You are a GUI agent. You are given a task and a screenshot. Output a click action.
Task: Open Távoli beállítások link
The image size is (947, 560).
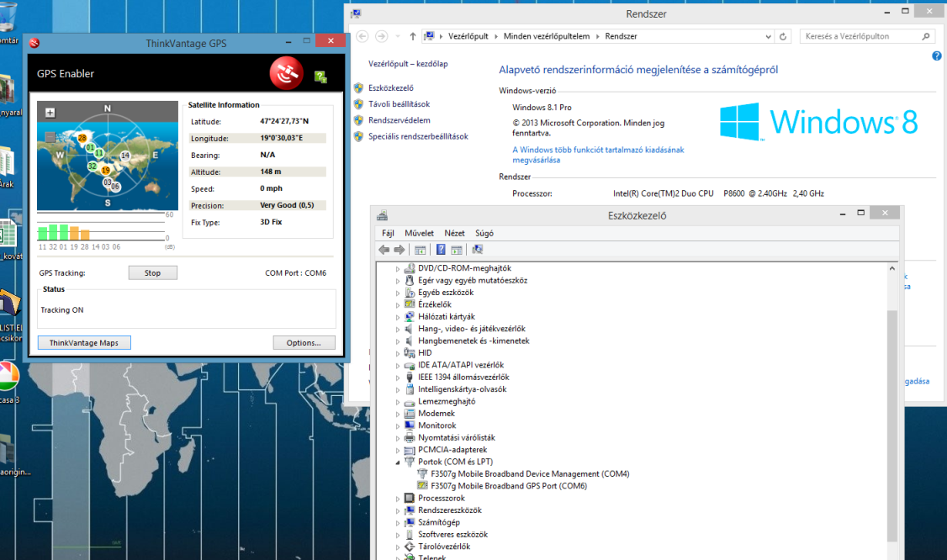[x=399, y=104]
